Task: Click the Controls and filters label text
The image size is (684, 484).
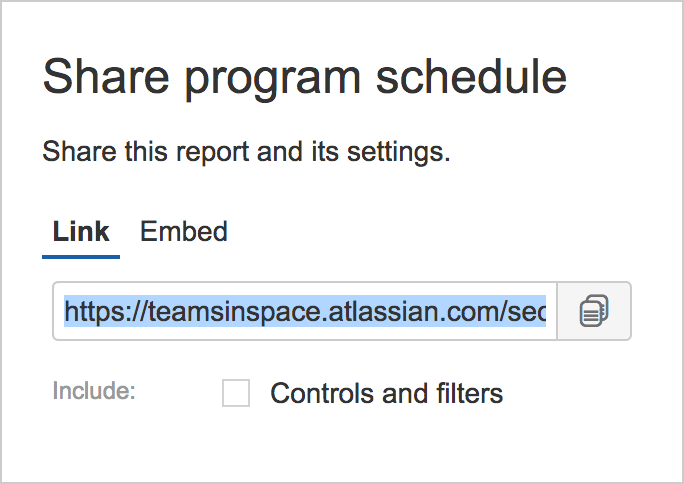Action: pyautogui.click(x=386, y=393)
